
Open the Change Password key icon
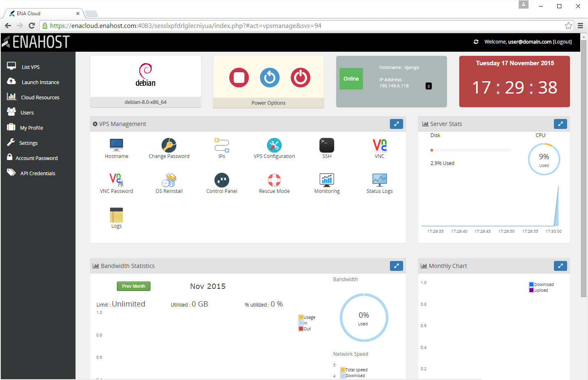click(169, 145)
